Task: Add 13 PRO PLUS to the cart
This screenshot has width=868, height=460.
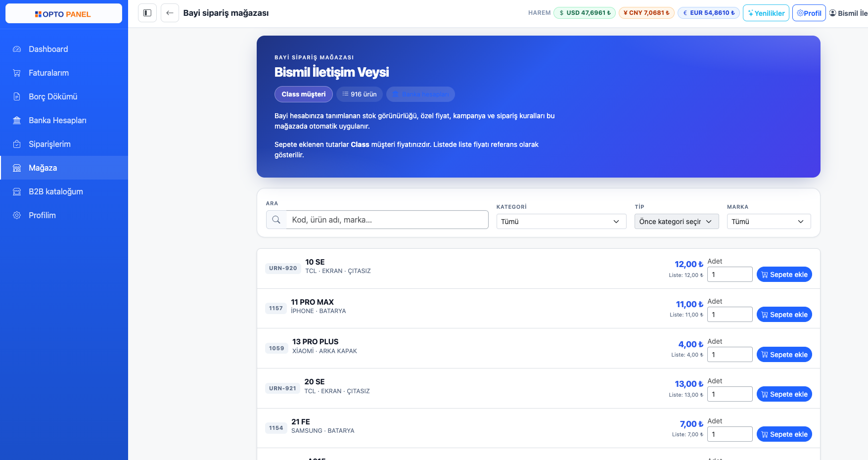Action: (x=784, y=355)
